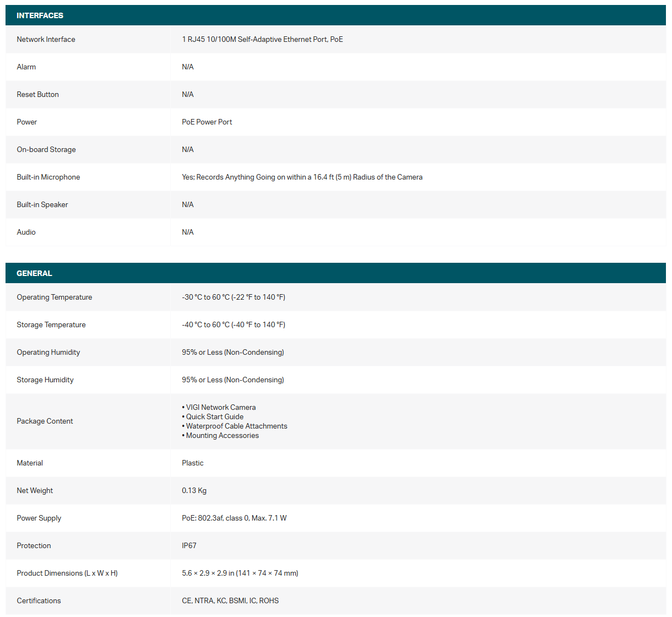Image resolution: width=672 pixels, height=617 pixels.
Task: Click the Certifications value list
Action: (x=230, y=600)
